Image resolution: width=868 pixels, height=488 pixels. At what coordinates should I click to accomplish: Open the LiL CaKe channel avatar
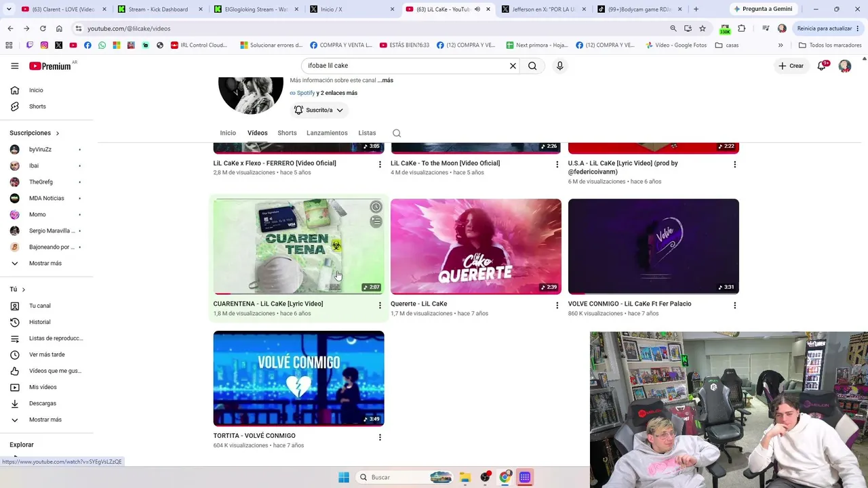pyautogui.click(x=251, y=95)
